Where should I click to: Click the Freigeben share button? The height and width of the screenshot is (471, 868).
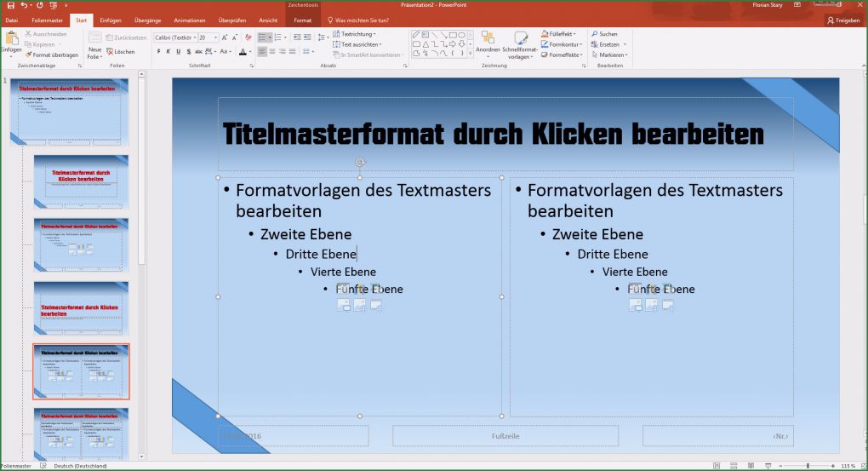point(842,20)
